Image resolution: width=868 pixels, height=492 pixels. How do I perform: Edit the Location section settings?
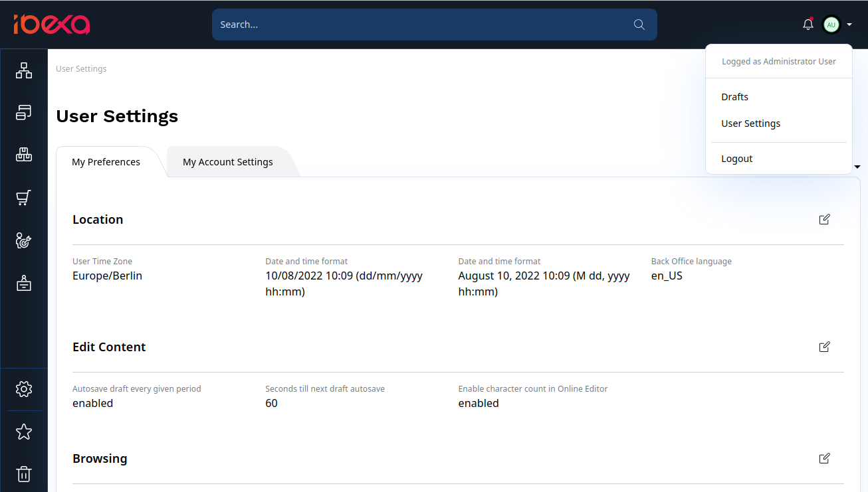tap(825, 219)
